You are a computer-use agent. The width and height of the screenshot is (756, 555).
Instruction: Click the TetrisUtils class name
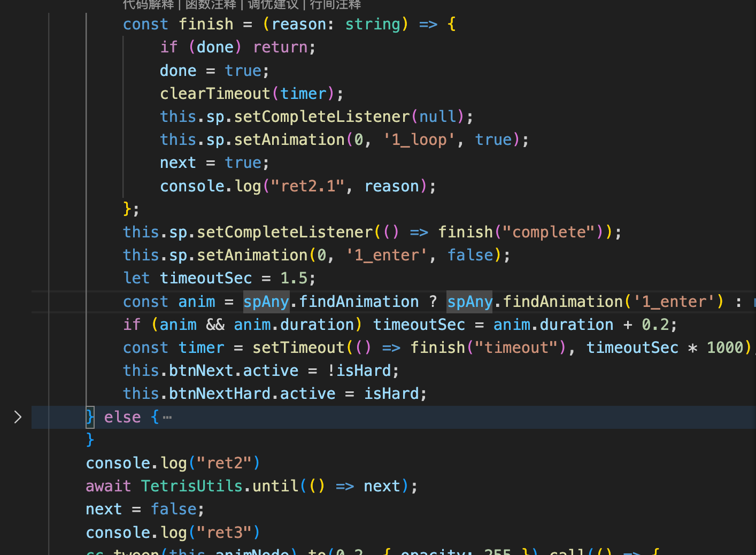[x=192, y=486]
